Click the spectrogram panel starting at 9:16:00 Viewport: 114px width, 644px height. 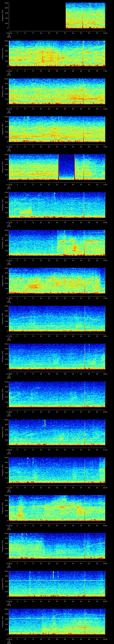57,281
